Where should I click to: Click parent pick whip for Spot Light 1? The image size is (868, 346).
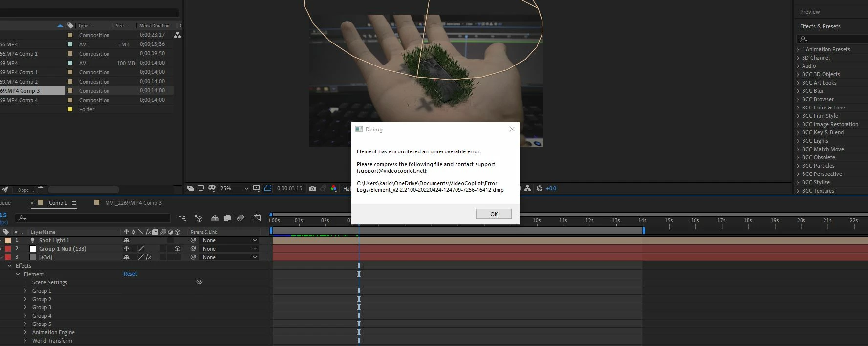pyautogui.click(x=193, y=240)
